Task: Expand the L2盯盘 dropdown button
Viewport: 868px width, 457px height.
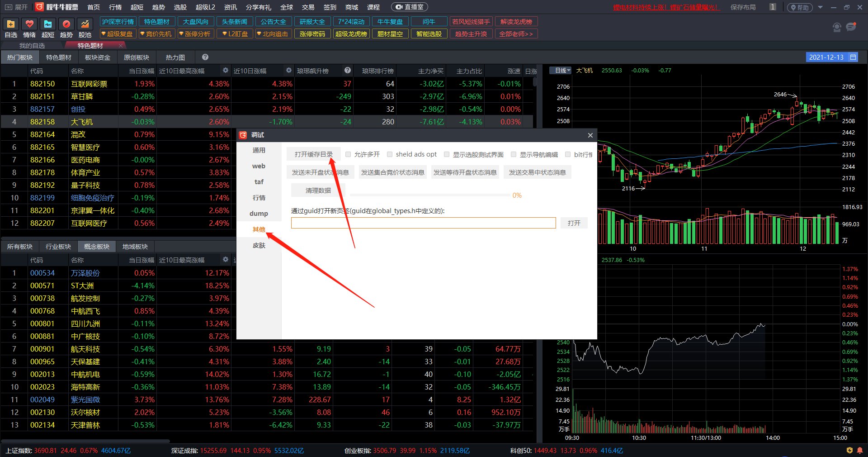Action: point(235,34)
